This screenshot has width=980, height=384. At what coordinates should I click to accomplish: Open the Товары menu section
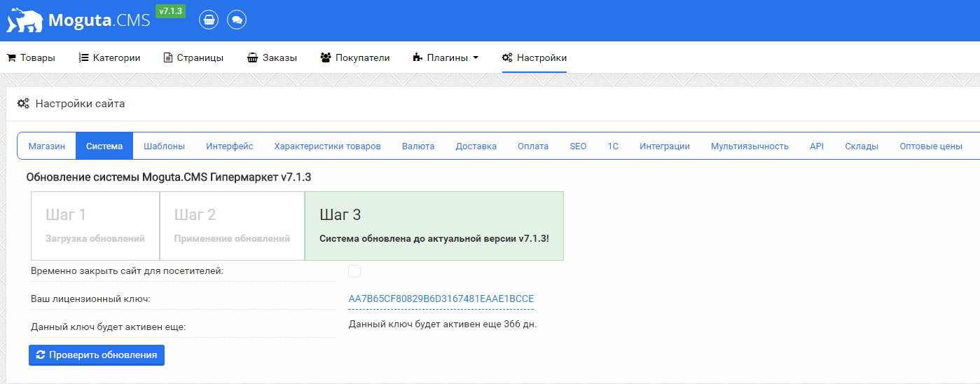(31, 57)
